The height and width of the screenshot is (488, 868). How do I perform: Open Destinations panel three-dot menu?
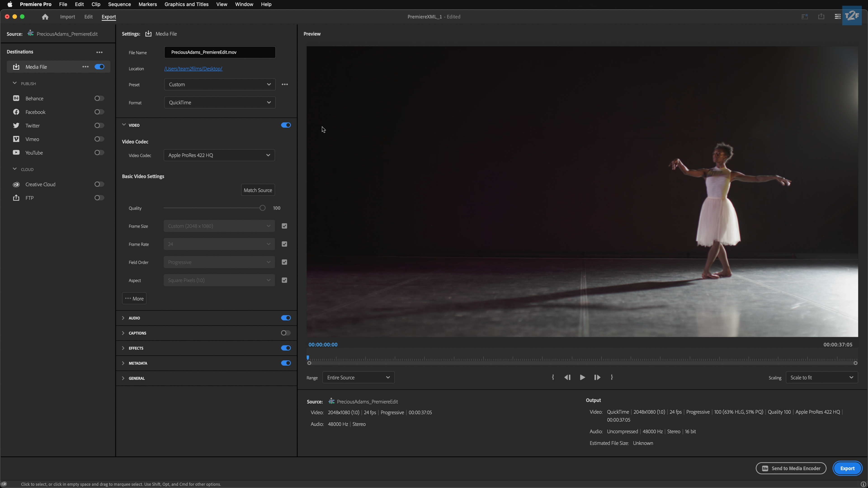[99, 52]
